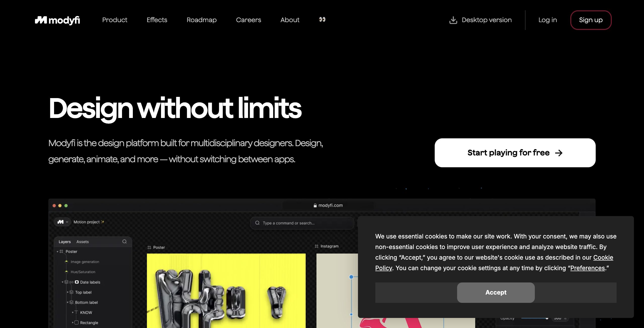Image resolution: width=644 pixels, height=328 pixels.
Task: Accept the cookie consent
Action: 496,293
